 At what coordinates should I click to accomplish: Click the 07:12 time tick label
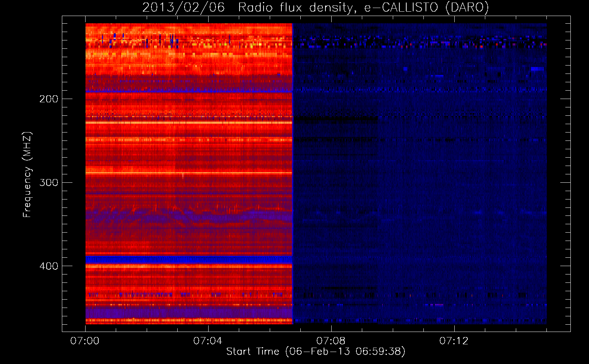(x=454, y=341)
